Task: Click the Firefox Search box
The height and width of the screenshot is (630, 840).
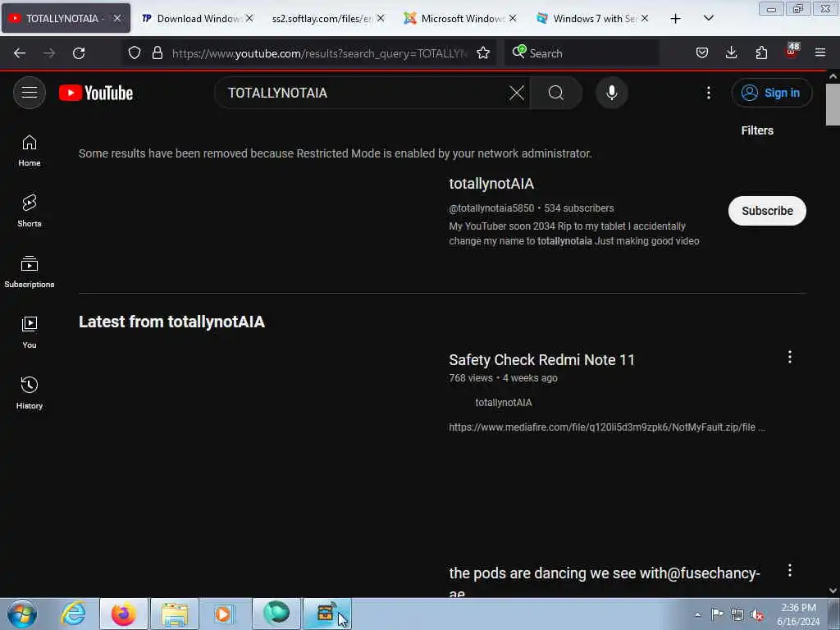Action: [x=582, y=53]
